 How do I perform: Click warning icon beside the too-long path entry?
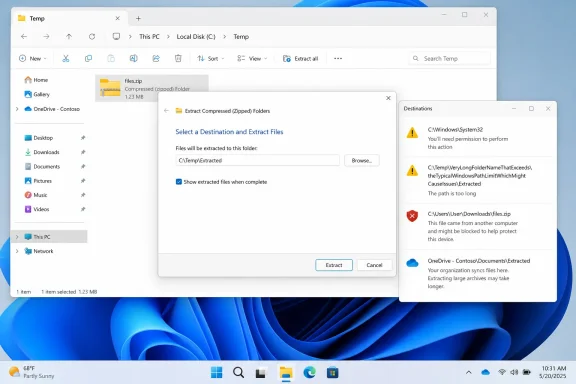coord(412,171)
